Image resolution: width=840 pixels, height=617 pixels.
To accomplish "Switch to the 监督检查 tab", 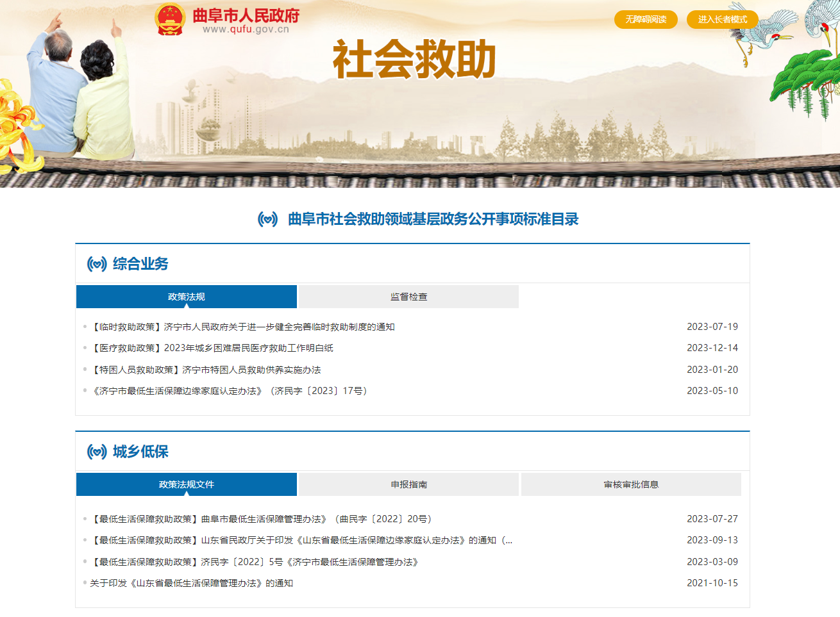I will (x=408, y=297).
